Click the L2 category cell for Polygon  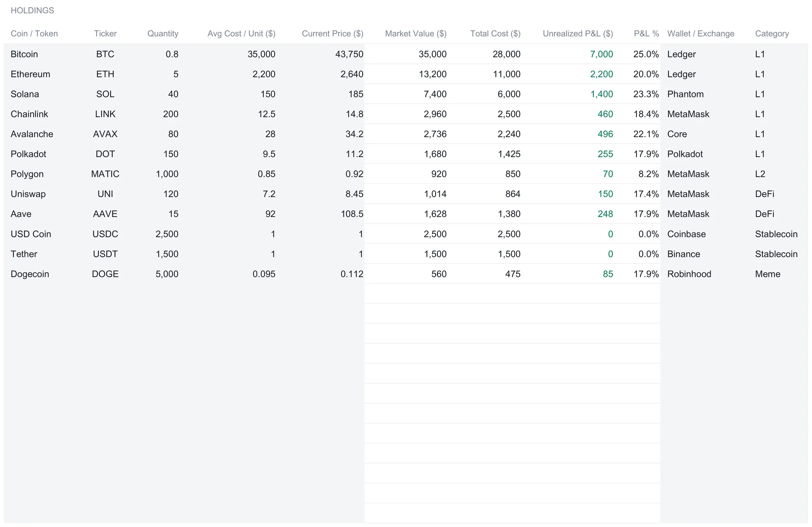[x=760, y=174]
